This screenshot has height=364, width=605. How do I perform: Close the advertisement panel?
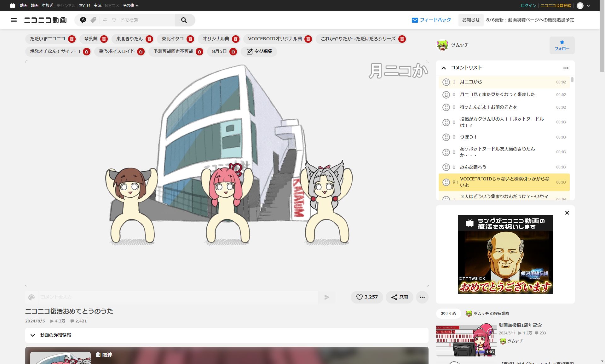coord(567,213)
